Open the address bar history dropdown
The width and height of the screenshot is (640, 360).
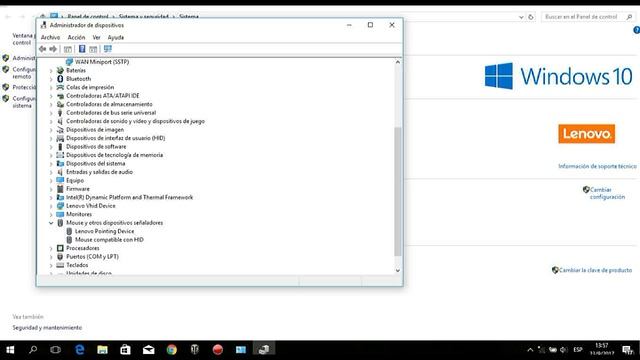pos(521,17)
